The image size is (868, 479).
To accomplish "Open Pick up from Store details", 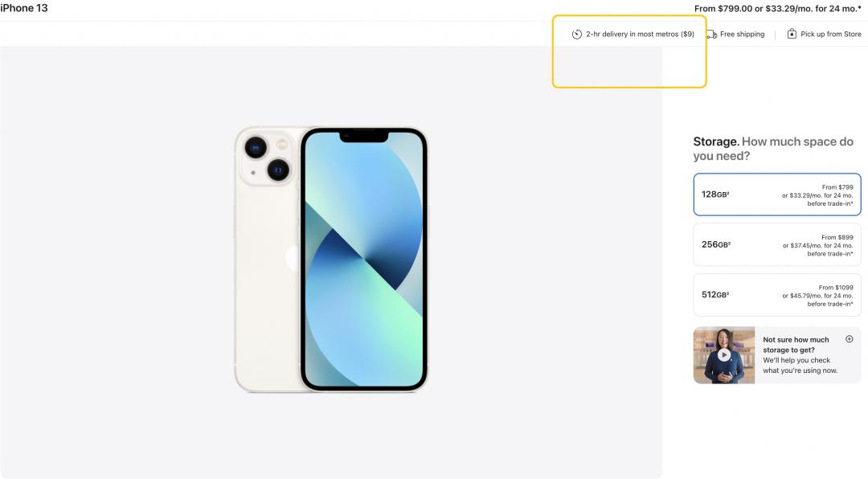I will 831,34.
